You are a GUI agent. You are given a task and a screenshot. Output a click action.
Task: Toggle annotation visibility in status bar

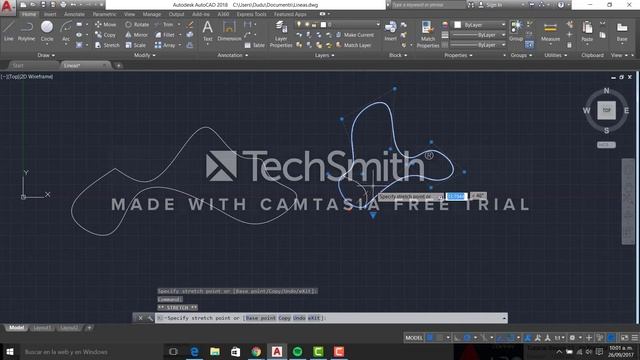(x=528, y=338)
